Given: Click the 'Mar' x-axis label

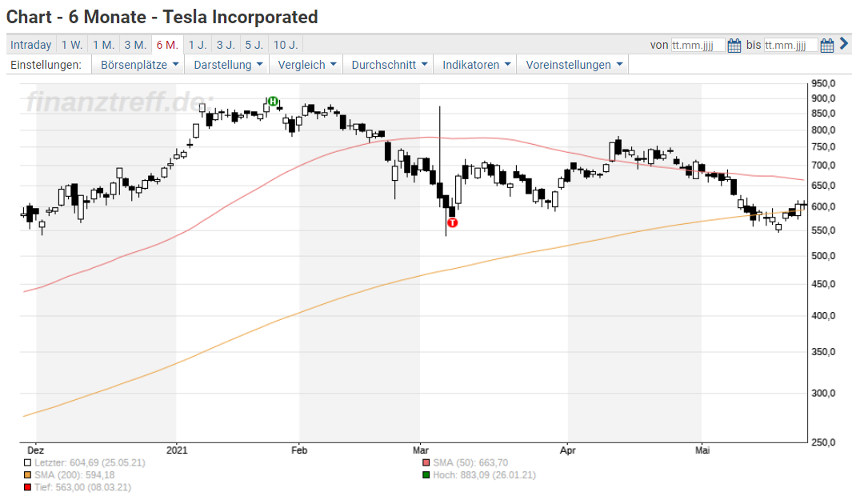Looking at the screenshot, I should click(421, 450).
